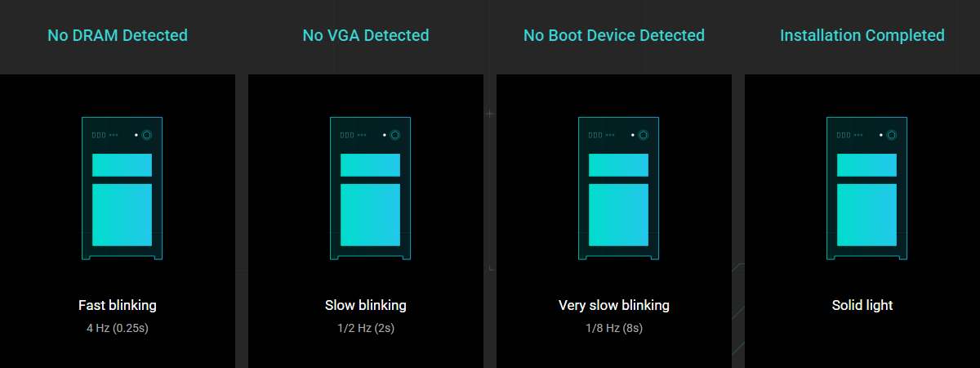The image size is (980, 368).
Task: Click the Very slow blinking label
Action: pos(614,305)
